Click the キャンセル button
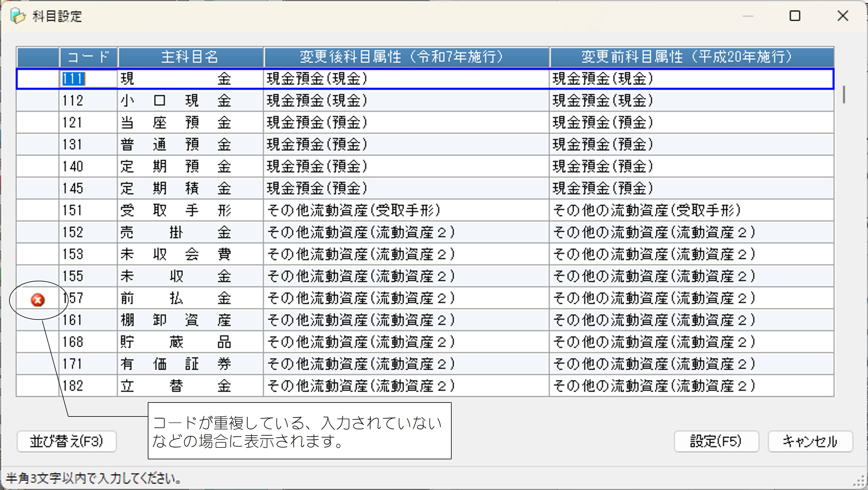 (x=810, y=441)
